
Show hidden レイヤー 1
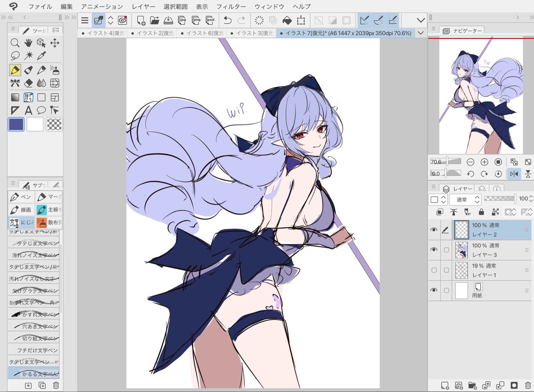click(x=434, y=270)
